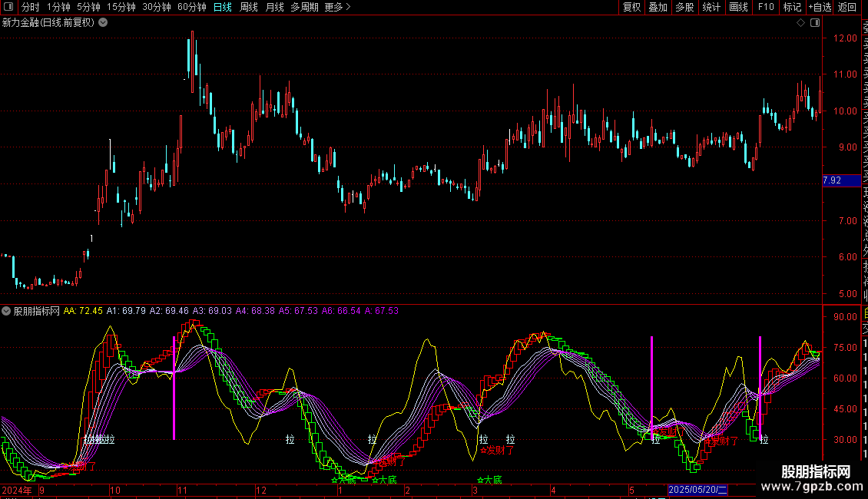Switch to the 周线 weekly chart tab
Viewport: 868px width, 499px height.
pyautogui.click(x=248, y=7)
